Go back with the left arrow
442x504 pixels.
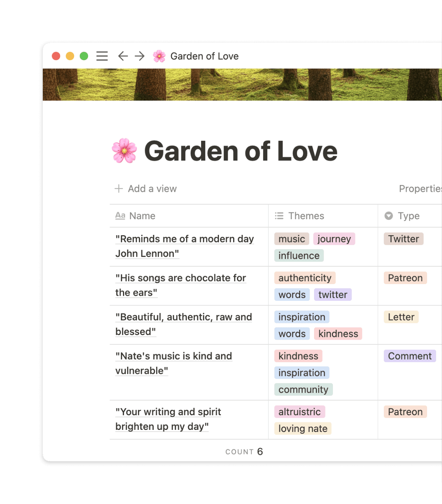click(x=123, y=56)
